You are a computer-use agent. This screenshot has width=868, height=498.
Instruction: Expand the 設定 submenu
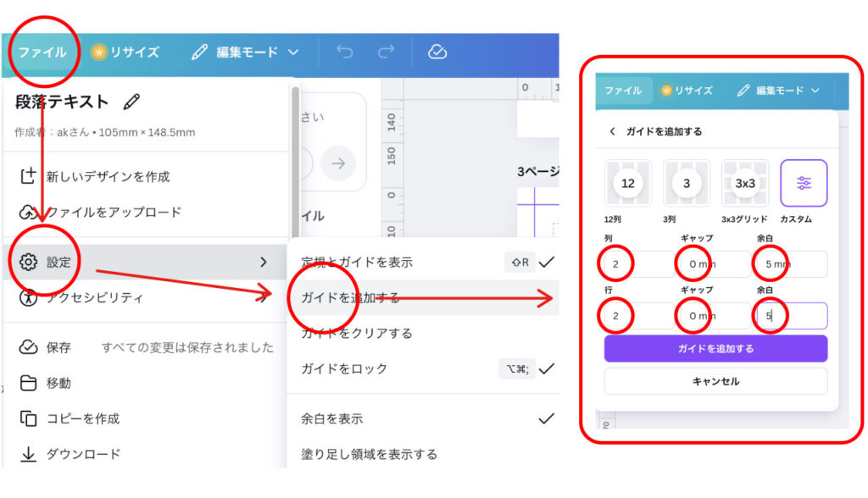tap(144, 263)
